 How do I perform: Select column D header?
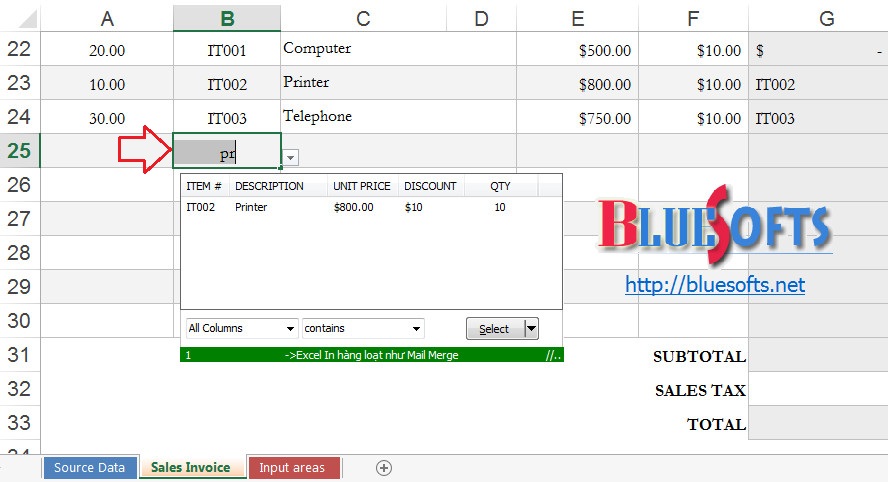[x=481, y=19]
